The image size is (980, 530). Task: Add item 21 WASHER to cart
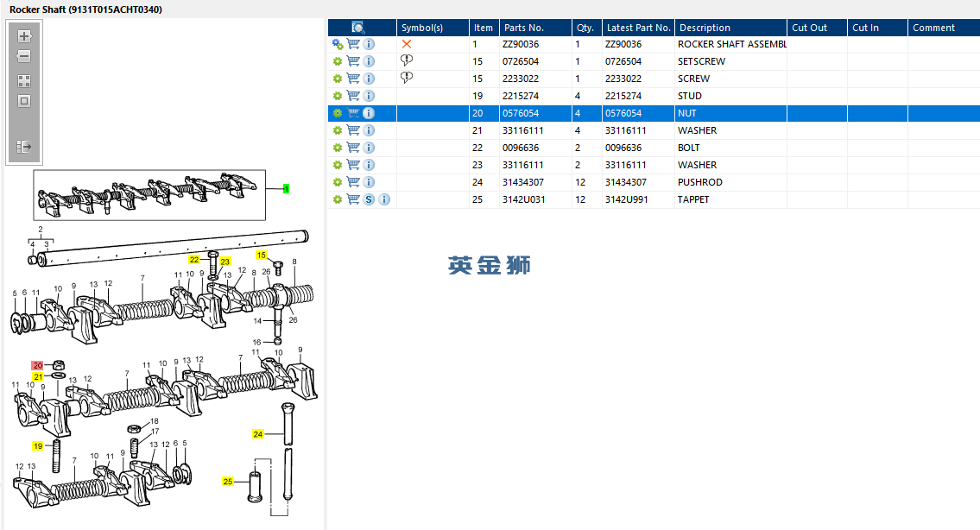pos(353,130)
